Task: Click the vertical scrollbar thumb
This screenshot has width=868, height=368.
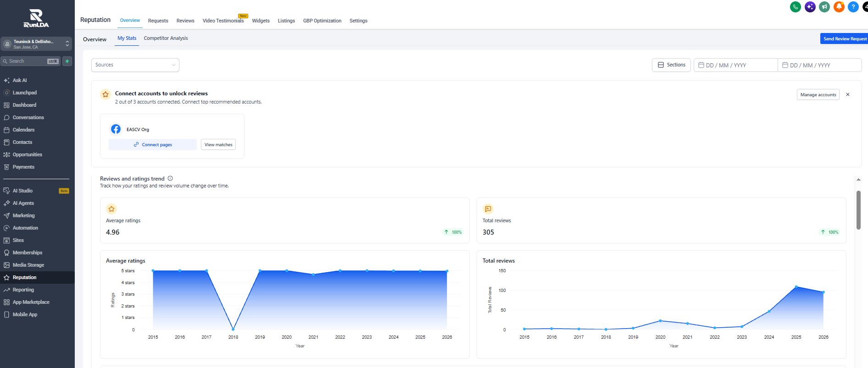Action: (x=858, y=210)
